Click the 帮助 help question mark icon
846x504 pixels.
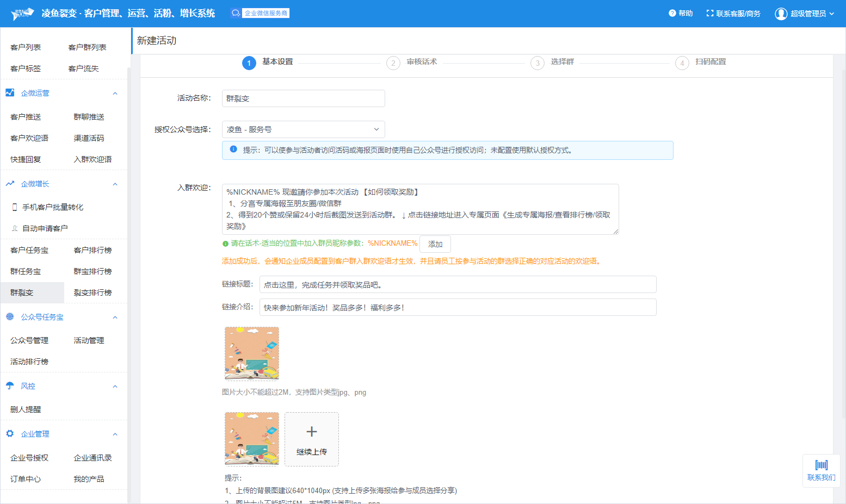click(x=672, y=13)
